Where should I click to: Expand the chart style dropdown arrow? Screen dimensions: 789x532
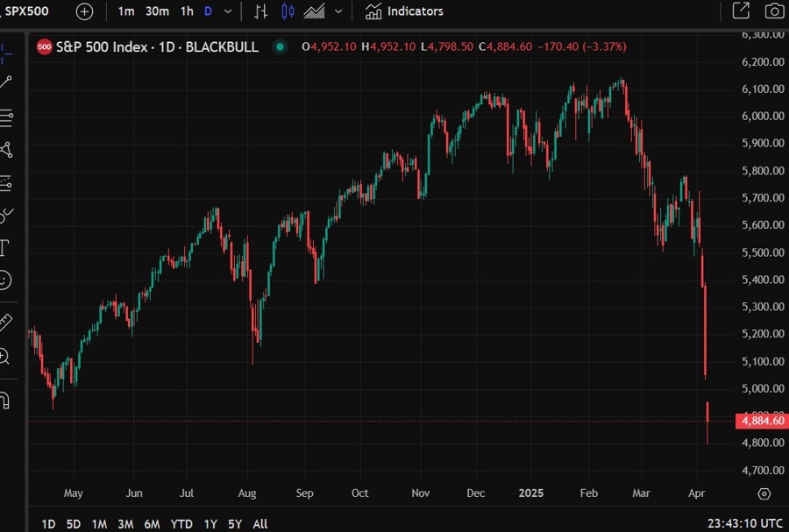click(x=338, y=11)
